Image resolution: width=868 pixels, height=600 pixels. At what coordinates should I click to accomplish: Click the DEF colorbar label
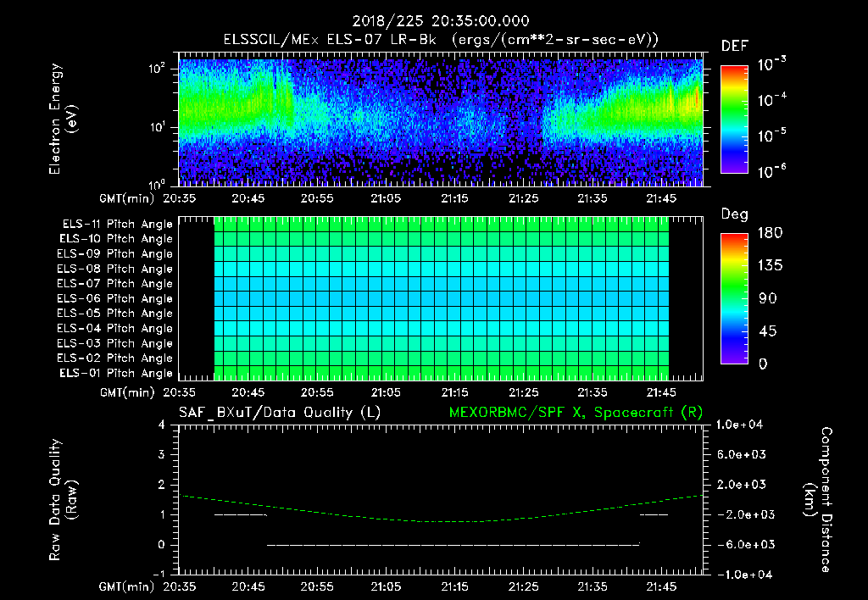pyautogui.click(x=735, y=46)
